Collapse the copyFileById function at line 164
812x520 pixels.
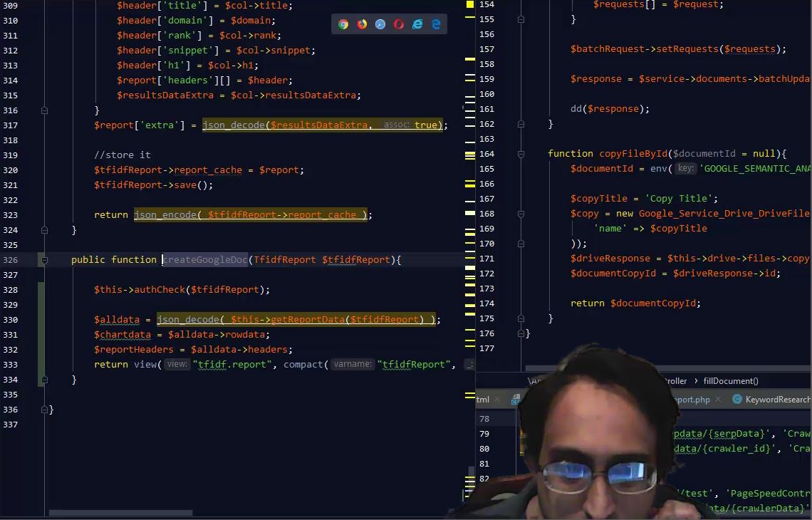click(521, 154)
